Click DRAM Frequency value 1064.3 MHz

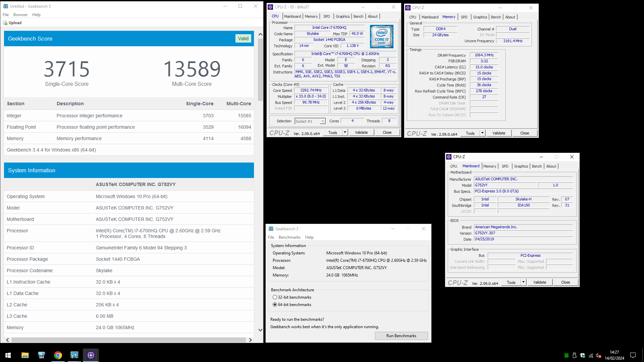[484, 55]
